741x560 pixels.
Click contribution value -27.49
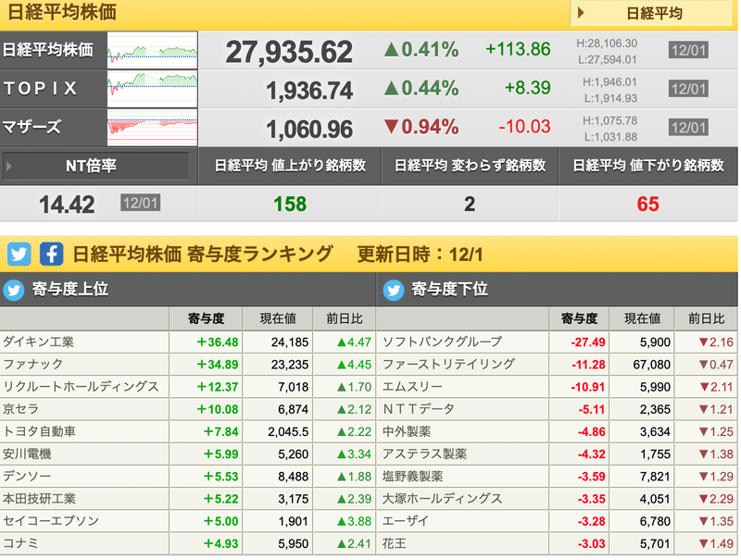(x=588, y=342)
